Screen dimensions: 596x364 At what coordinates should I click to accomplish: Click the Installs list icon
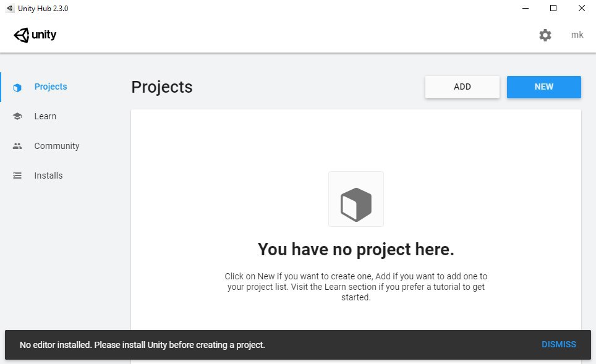coord(17,176)
